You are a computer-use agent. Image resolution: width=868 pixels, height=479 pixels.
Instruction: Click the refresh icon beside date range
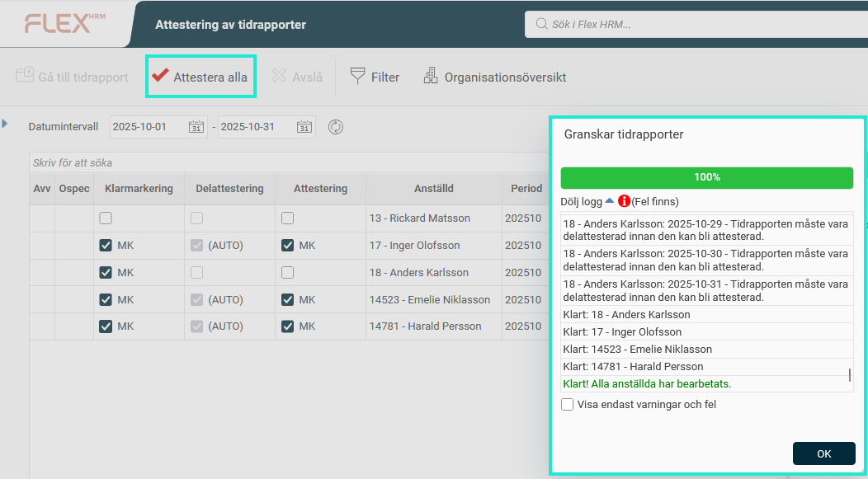[x=336, y=127]
